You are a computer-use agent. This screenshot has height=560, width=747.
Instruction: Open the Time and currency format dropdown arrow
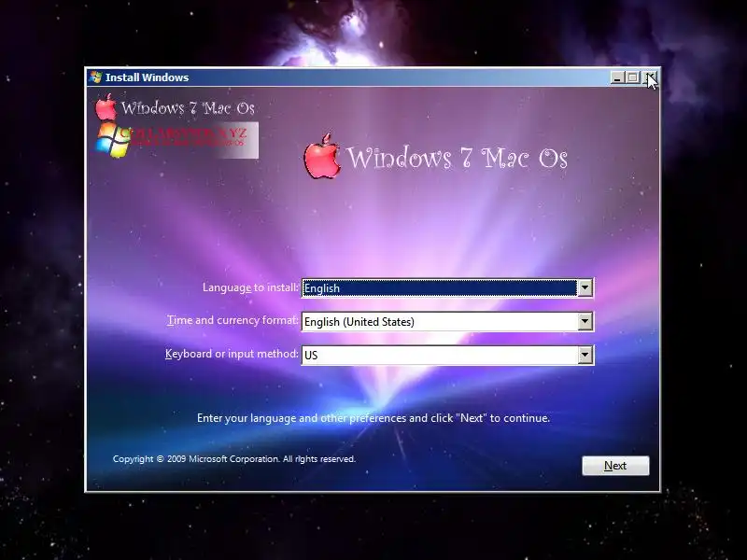585,321
